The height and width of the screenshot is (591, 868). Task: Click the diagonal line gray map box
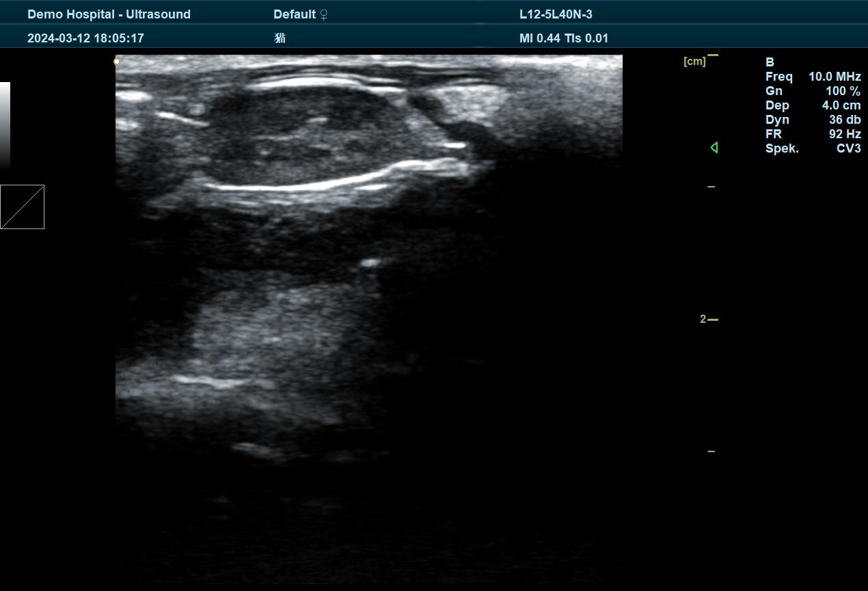[22, 207]
